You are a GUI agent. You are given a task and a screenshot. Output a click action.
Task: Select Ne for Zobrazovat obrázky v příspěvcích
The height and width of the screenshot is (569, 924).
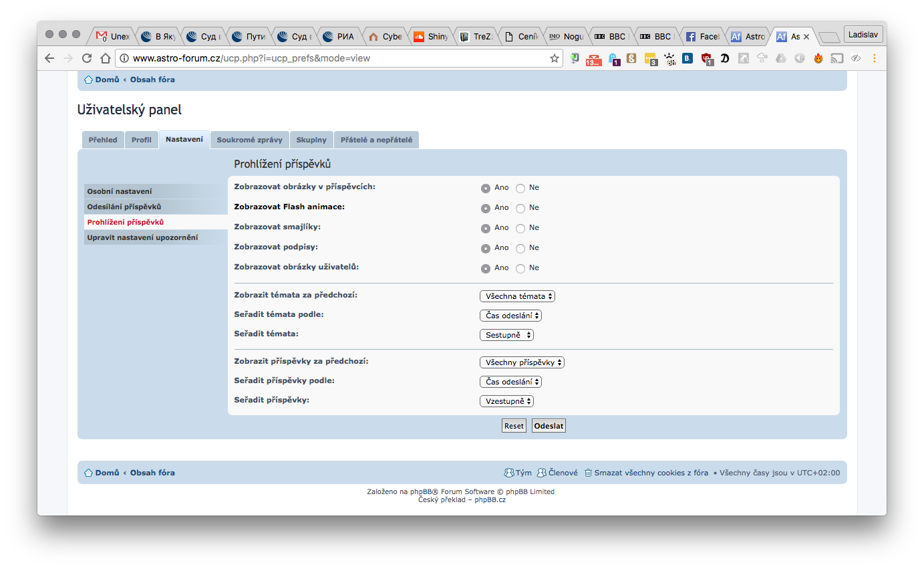tap(520, 188)
